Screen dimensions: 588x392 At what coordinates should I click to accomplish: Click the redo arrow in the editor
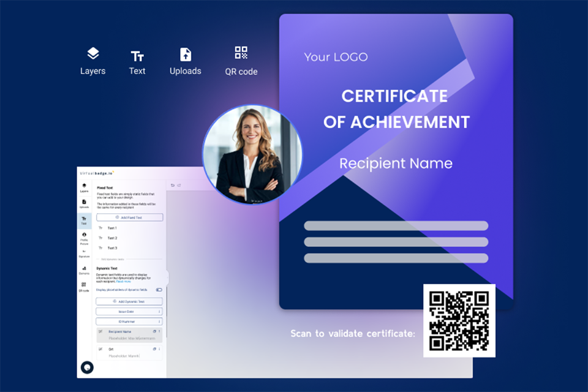179,186
